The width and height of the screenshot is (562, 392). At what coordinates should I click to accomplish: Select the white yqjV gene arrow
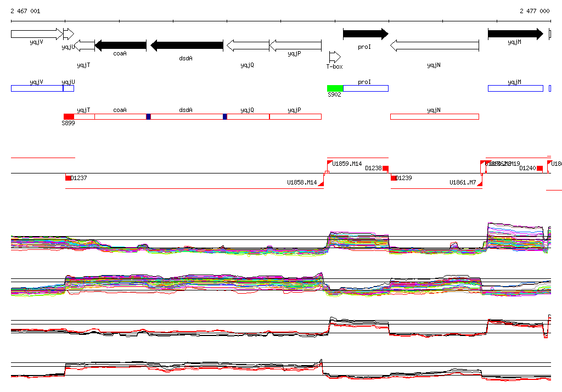point(37,34)
